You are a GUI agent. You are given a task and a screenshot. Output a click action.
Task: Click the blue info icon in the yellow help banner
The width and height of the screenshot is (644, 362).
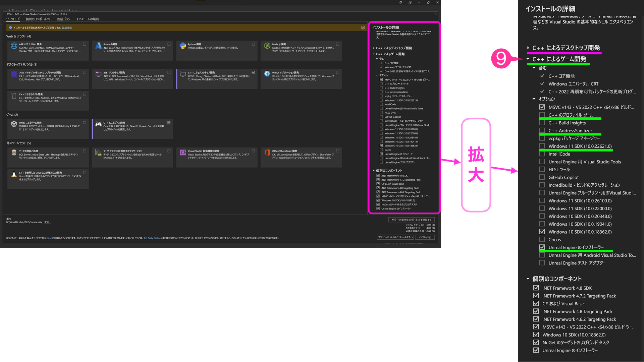[x=10, y=27]
